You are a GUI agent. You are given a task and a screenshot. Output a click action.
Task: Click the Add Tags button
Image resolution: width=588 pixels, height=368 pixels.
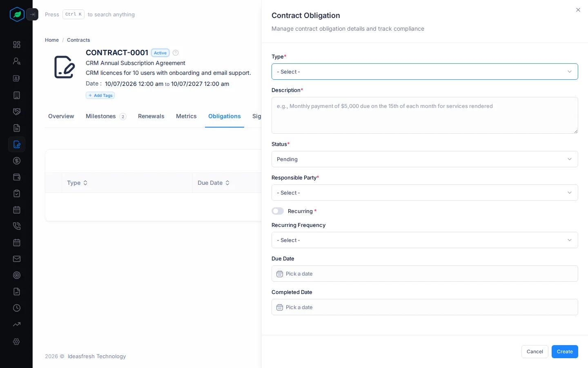pyautogui.click(x=100, y=95)
